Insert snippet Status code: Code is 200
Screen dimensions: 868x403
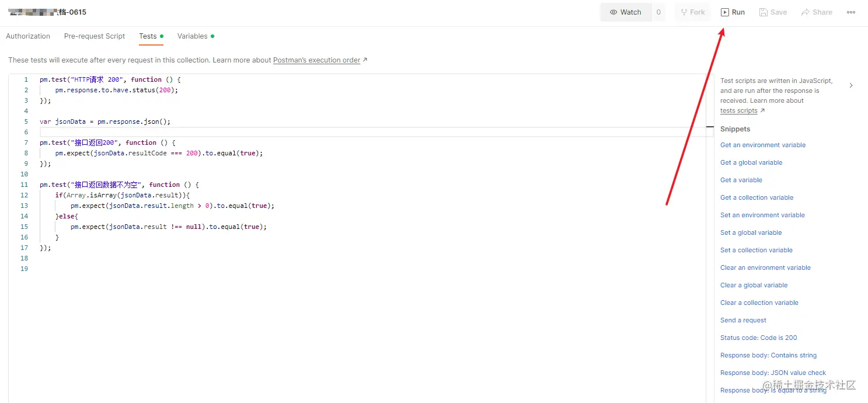(x=759, y=338)
